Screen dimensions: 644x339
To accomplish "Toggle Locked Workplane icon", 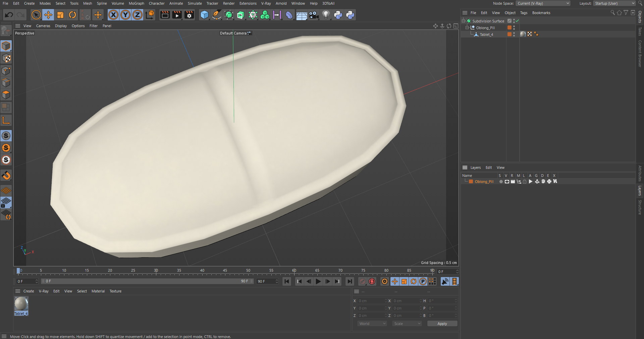I will (6, 202).
